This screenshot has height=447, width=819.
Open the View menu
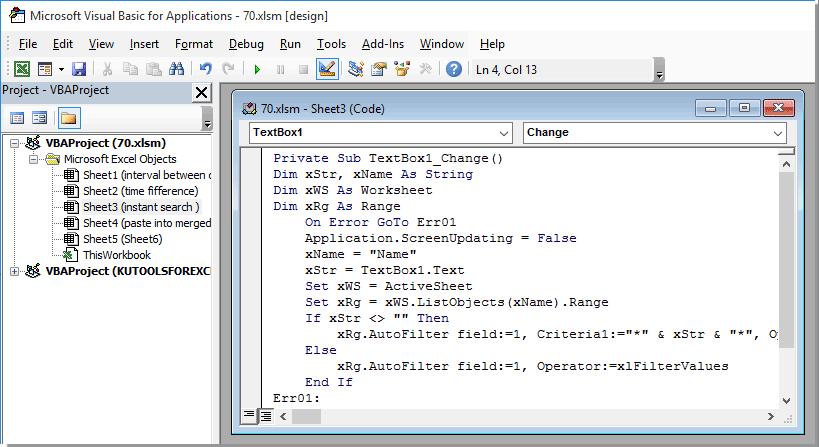tap(101, 44)
